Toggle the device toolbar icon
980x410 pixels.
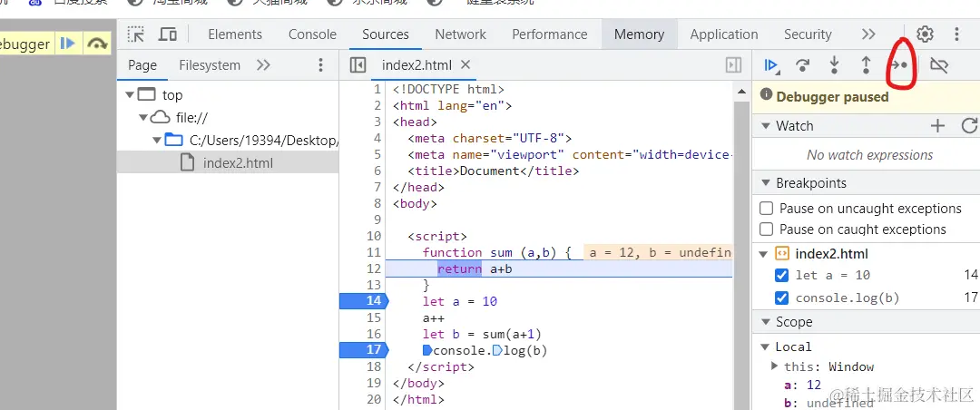[168, 34]
